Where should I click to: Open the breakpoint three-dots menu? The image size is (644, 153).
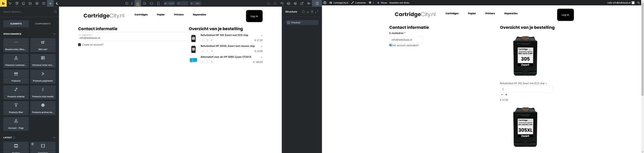point(132,3)
